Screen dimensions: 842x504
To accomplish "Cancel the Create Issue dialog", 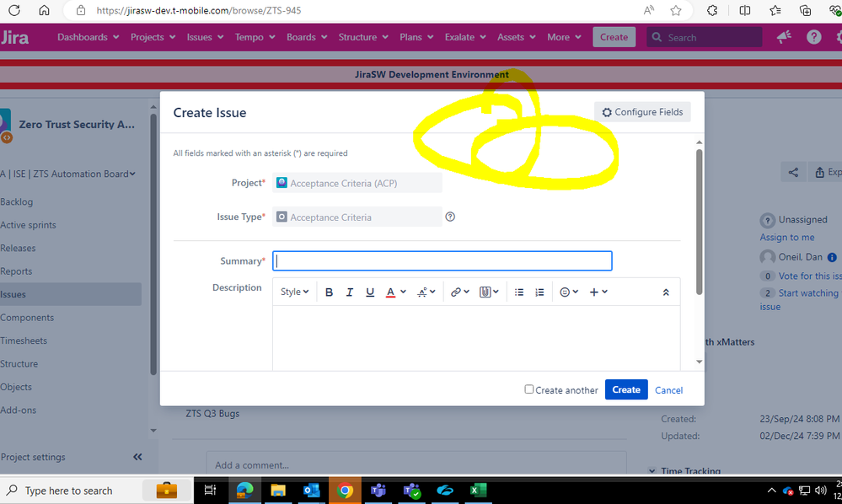I will pyautogui.click(x=668, y=390).
